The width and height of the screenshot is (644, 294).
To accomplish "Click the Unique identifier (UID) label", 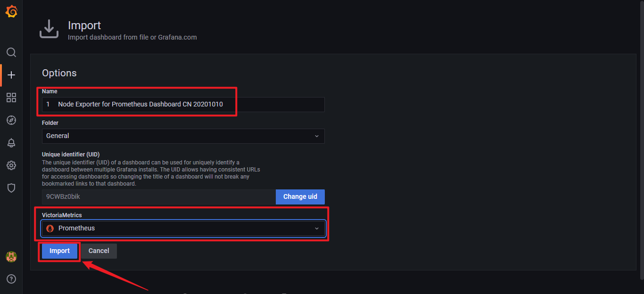I will click(x=71, y=154).
